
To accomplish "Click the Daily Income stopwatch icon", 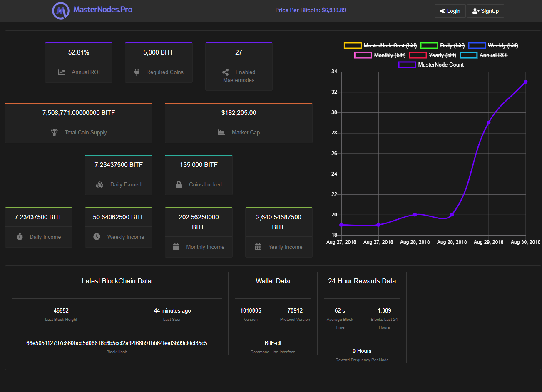I will (x=20, y=237).
